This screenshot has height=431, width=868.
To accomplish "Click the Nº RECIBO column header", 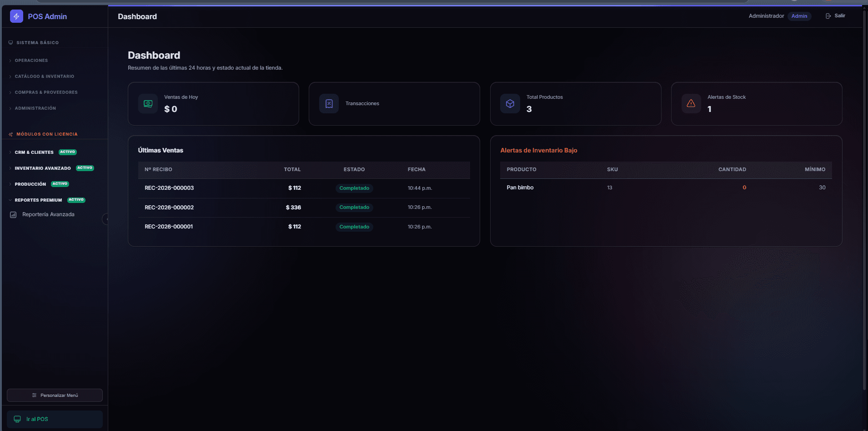I will 158,169.
